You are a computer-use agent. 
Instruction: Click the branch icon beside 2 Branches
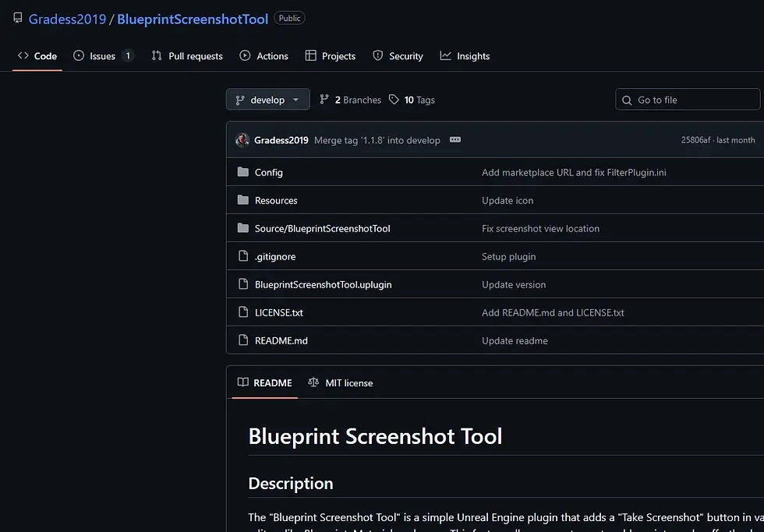[x=325, y=100]
